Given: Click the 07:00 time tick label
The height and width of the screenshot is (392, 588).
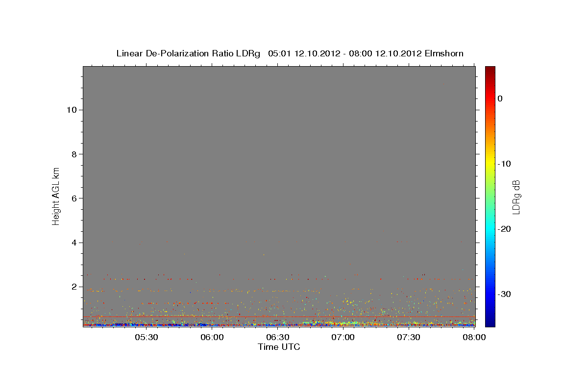Looking at the screenshot, I should tap(343, 337).
